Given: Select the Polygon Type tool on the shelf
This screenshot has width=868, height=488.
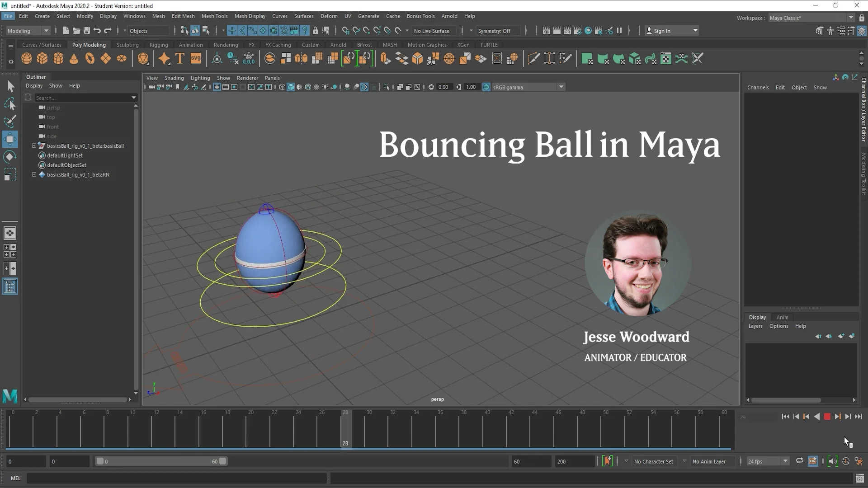Looking at the screenshot, I should (179, 58).
